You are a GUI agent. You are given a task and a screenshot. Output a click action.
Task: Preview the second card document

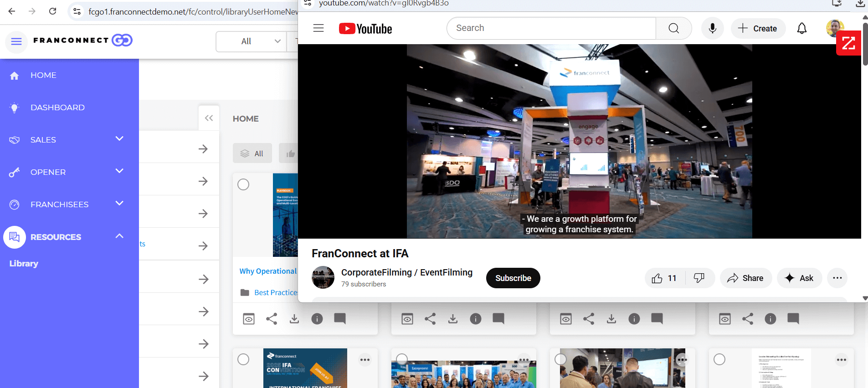click(x=407, y=319)
